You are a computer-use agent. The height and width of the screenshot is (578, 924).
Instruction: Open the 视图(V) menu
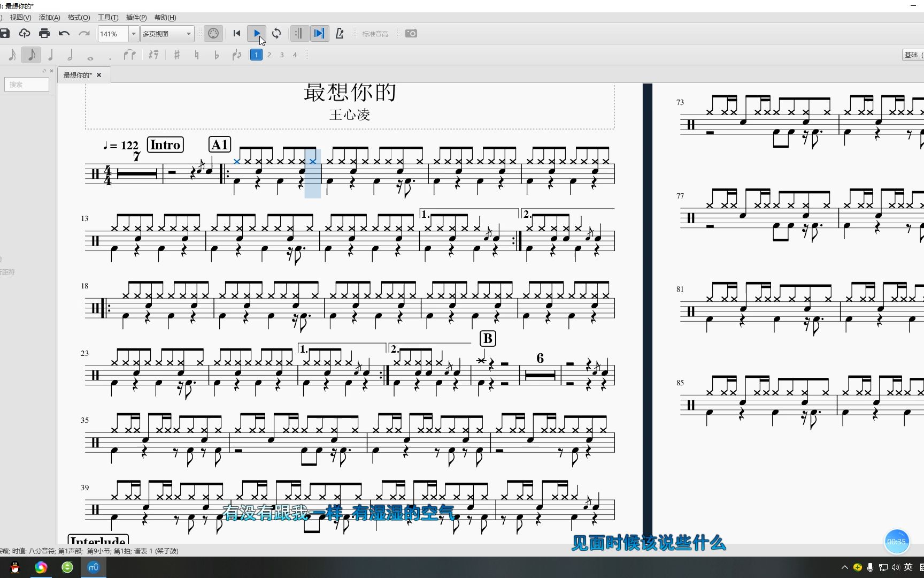click(x=20, y=18)
